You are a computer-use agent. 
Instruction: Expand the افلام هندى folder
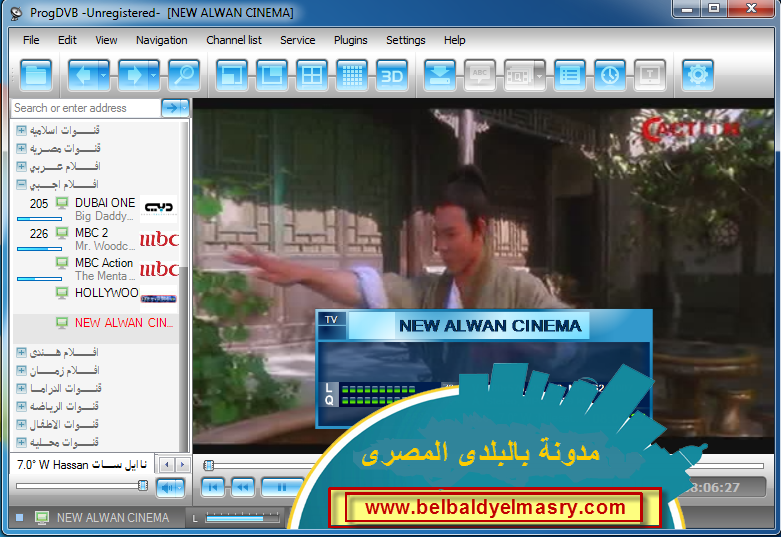21,353
